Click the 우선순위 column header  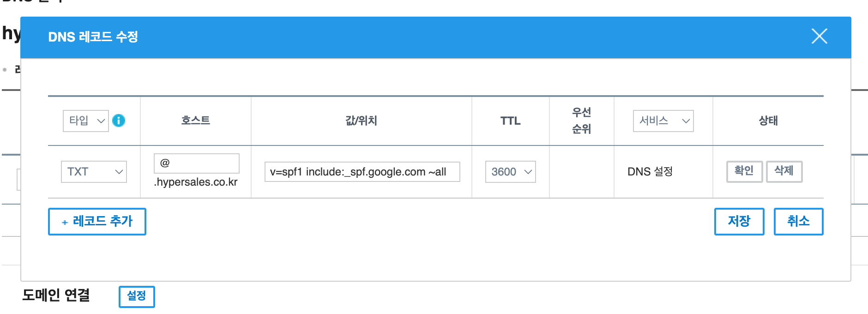pyautogui.click(x=581, y=121)
